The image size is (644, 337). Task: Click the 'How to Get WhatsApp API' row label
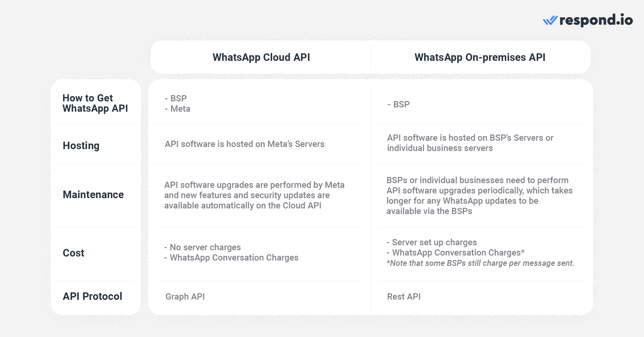(95, 103)
